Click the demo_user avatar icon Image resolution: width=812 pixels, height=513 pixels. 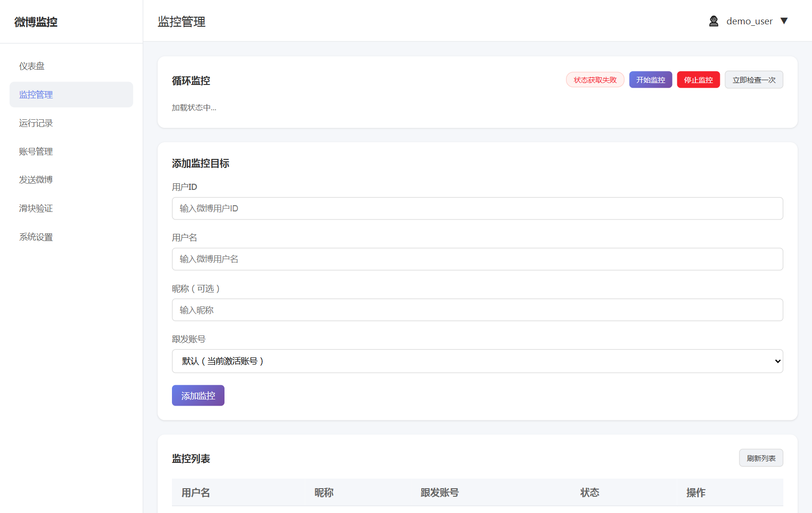pyautogui.click(x=714, y=21)
